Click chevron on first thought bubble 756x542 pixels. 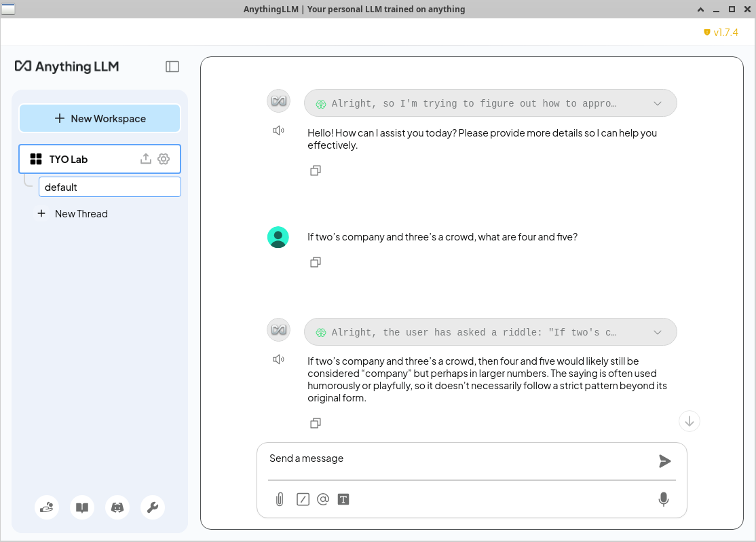click(658, 103)
